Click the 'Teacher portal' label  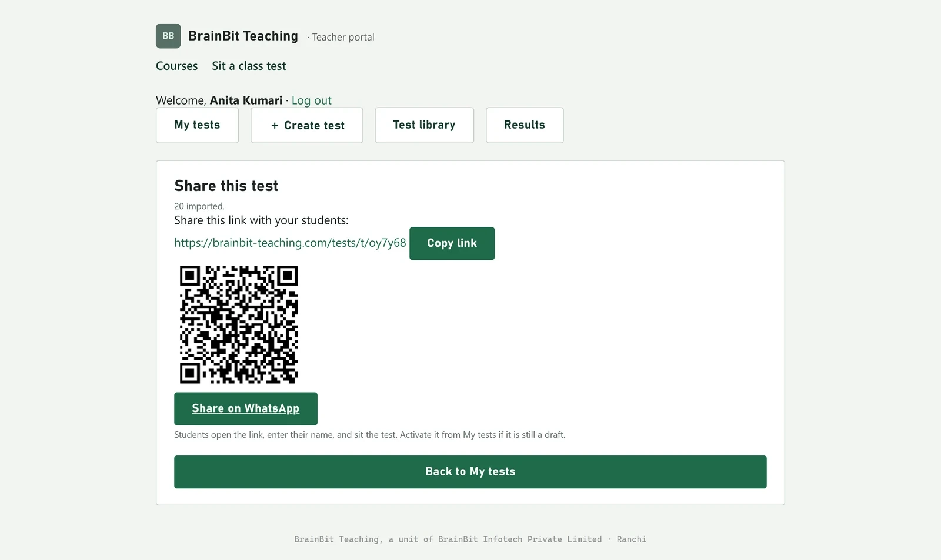click(343, 37)
